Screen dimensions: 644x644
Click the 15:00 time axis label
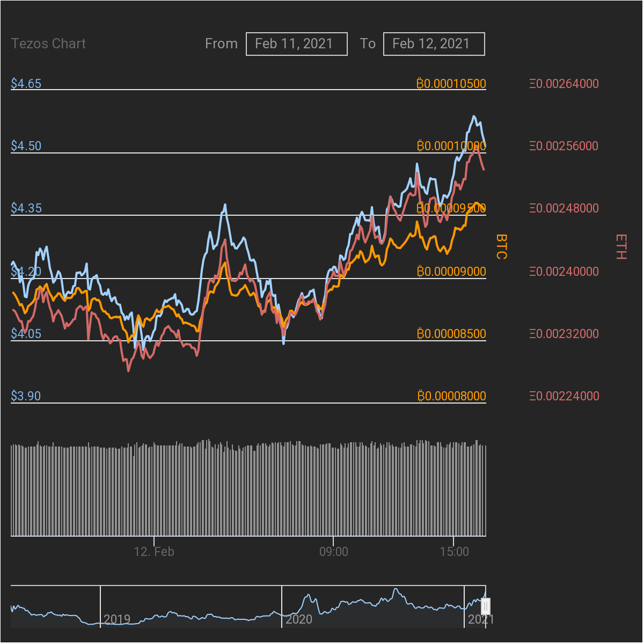pyautogui.click(x=454, y=552)
